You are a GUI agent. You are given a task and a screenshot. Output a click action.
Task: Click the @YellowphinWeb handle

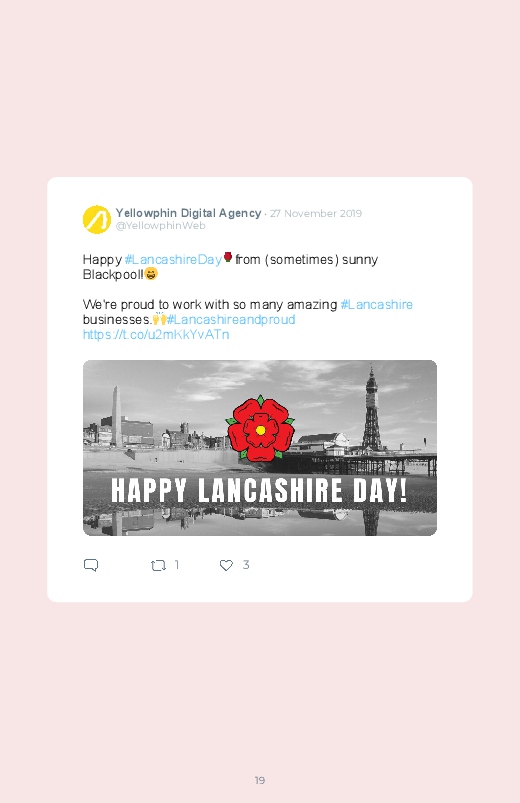160,226
